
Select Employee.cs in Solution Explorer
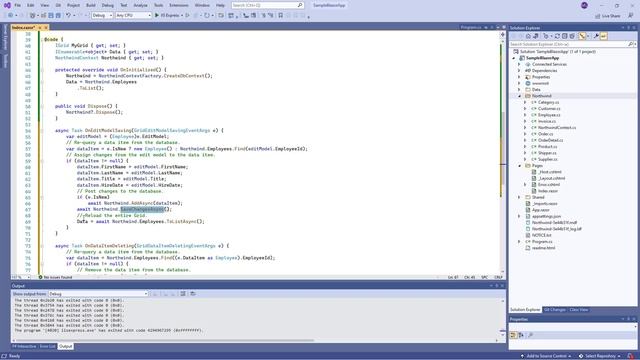549,115
